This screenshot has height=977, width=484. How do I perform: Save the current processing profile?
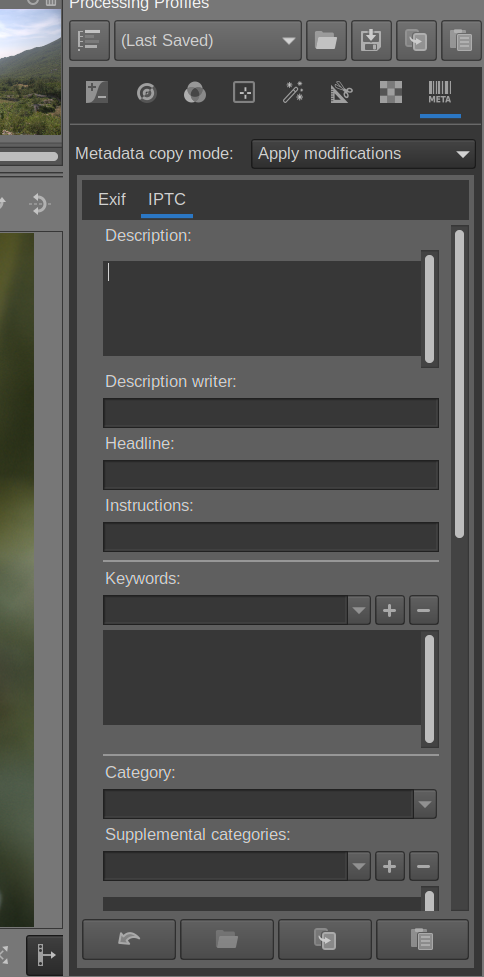click(371, 41)
